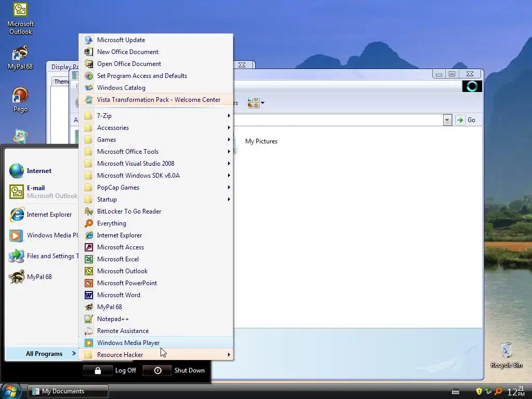This screenshot has height=399, width=532.
Task: Click Go button in Explorer address bar
Action: click(x=466, y=120)
